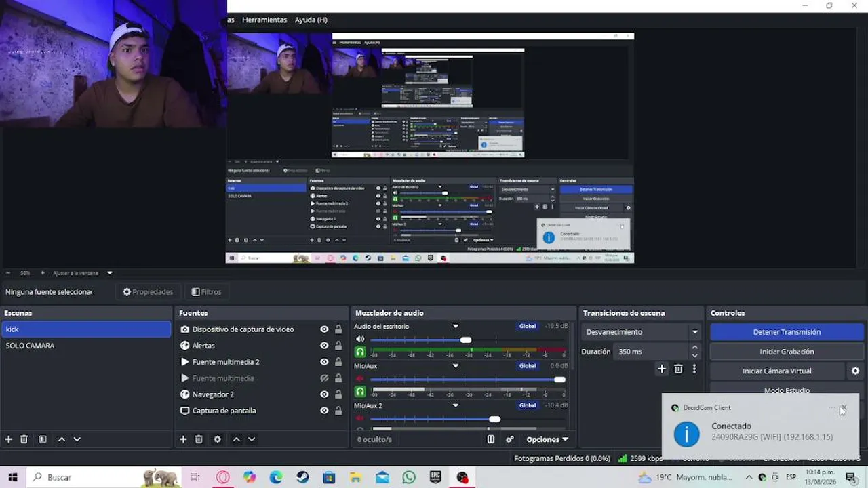This screenshot has height=488, width=868.
Task: Show hidden system tray icons chevron
Action: (749, 477)
